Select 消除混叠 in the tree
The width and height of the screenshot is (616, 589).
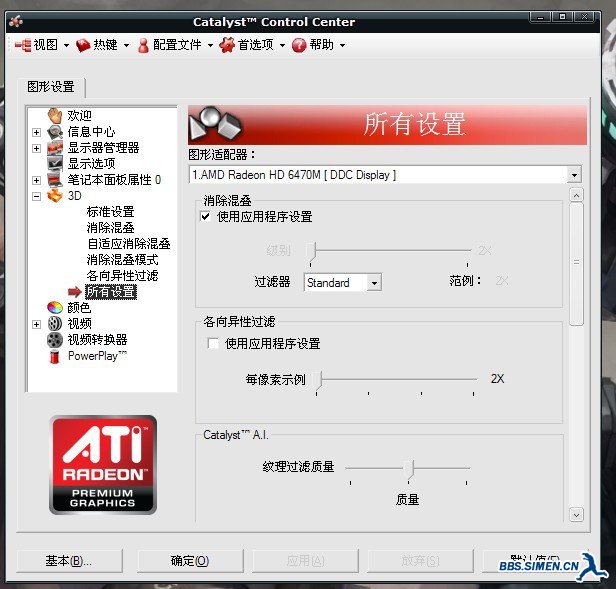(111, 228)
